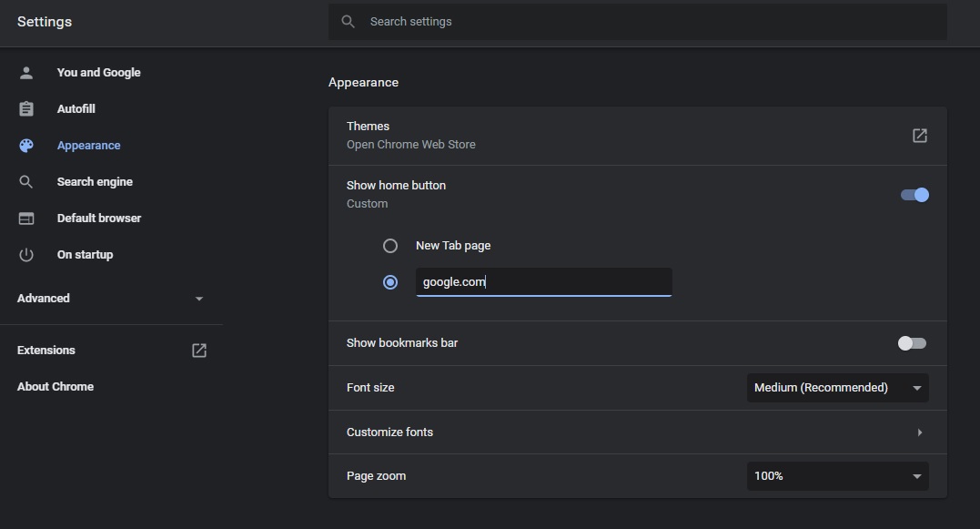Disable the Show home button toggle
The width and height of the screenshot is (980, 529).
click(x=914, y=195)
